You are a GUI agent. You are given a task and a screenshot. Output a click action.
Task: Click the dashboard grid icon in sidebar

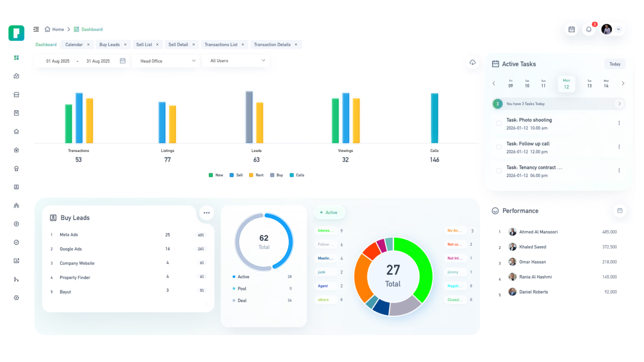coord(16,58)
